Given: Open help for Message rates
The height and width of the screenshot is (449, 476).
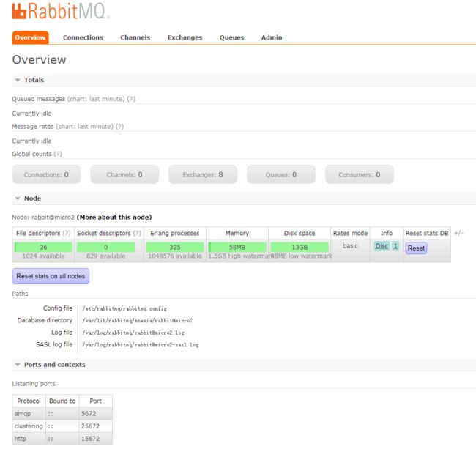Looking at the screenshot, I should click(119, 127).
